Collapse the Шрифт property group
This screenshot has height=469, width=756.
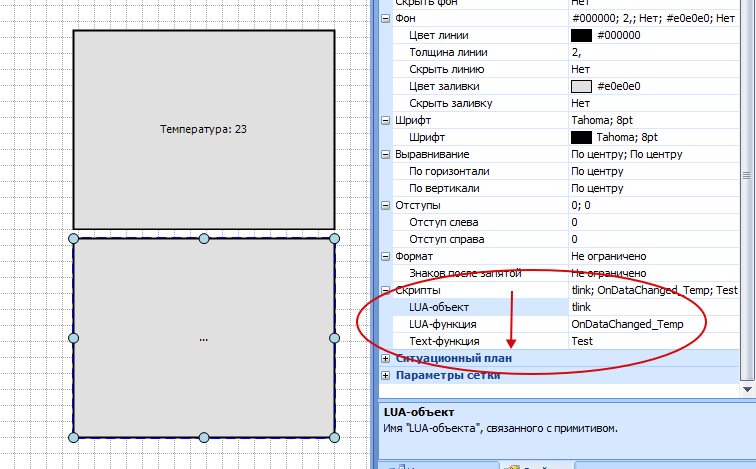tap(386, 120)
